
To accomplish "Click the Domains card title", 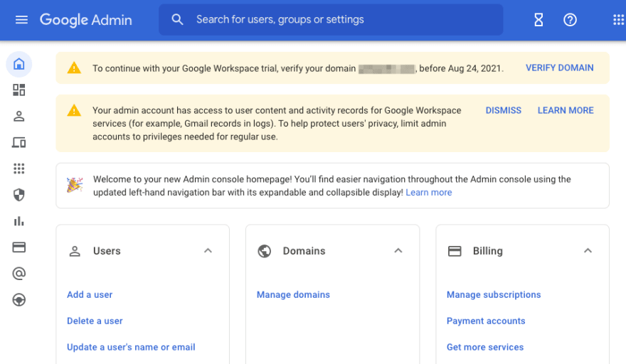I will click(x=304, y=251).
